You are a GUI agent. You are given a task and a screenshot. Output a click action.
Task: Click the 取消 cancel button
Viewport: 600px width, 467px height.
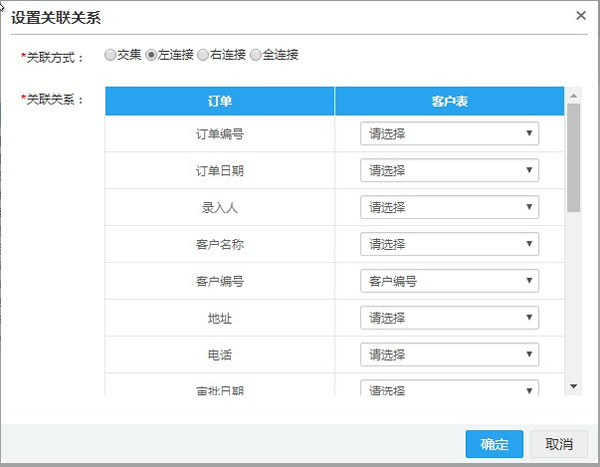(x=559, y=444)
